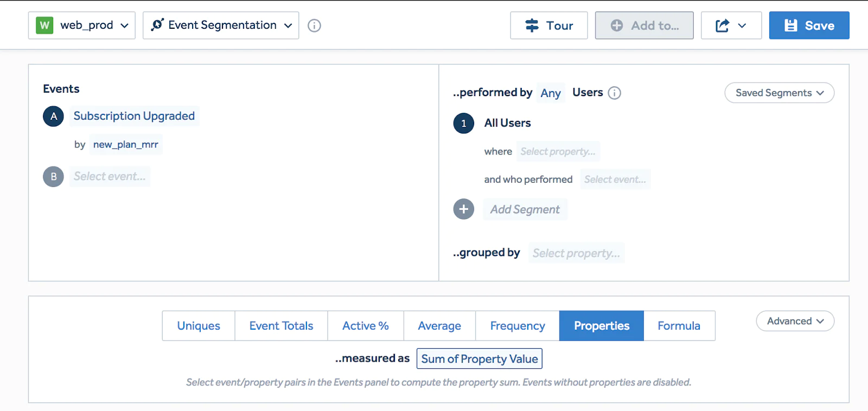Click the Save button
The height and width of the screenshot is (411, 868).
coord(809,25)
